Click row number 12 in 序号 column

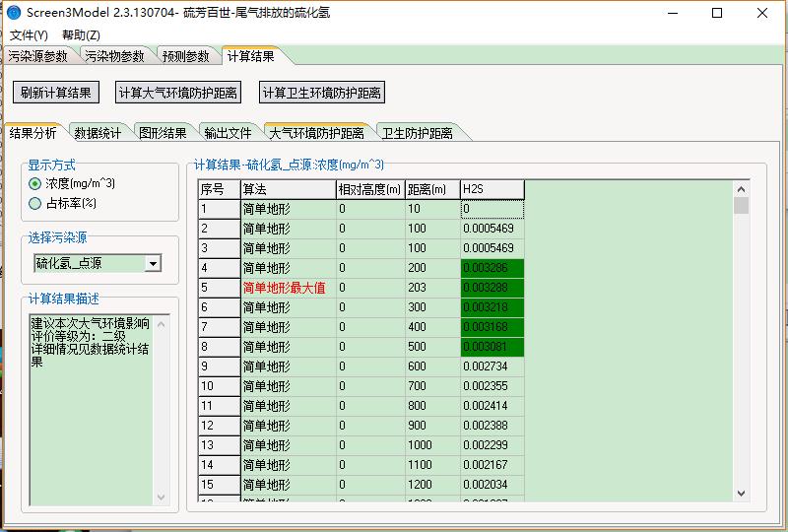(x=220, y=426)
